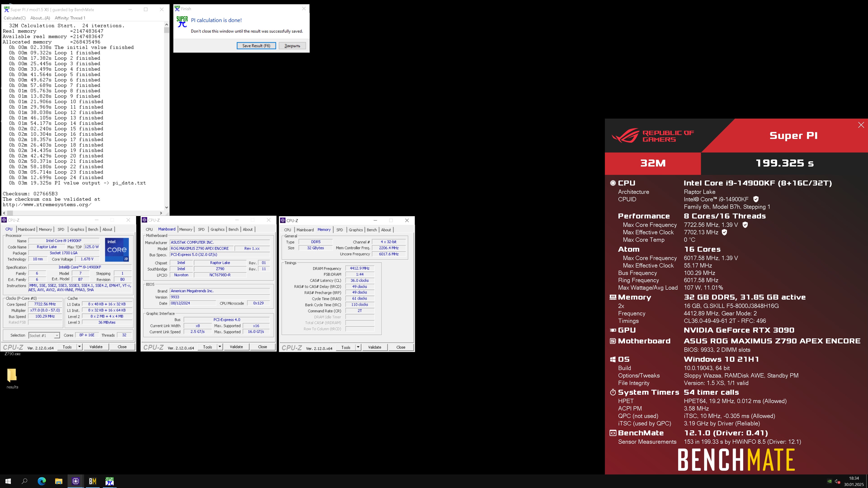Click the show desktop strip at taskbar end

(867, 481)
